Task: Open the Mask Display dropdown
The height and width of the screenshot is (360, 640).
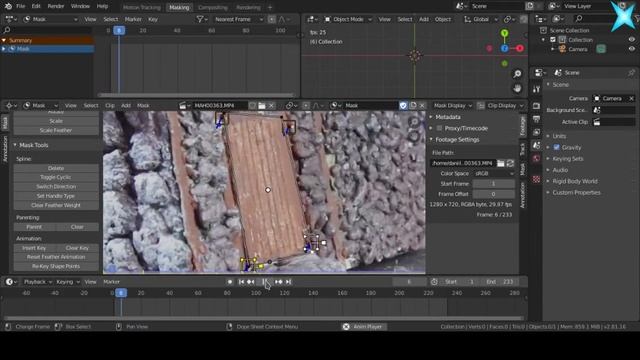Action: (x=453, y=106)
